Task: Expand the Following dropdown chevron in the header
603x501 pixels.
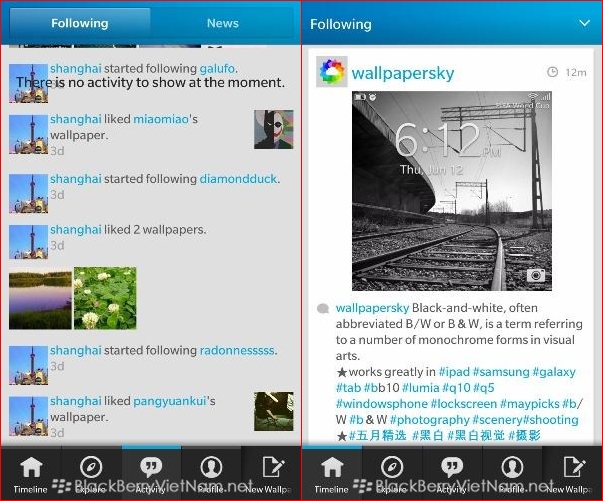Action: tap(584, 23)
